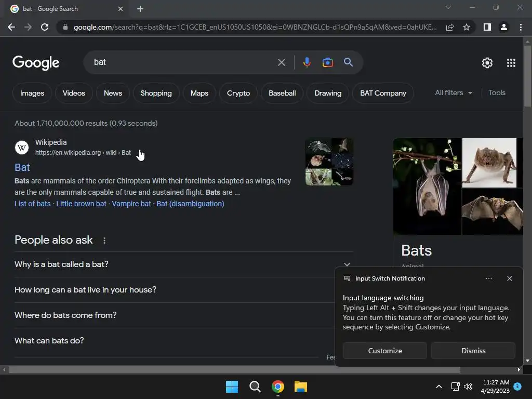Open notification more options ellipsis
The height and width of the screenshot is (399, 532).
488,278
